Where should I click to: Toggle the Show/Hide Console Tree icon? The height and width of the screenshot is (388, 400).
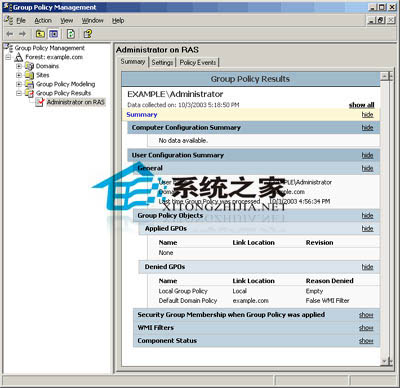click(x=53, y=34)
